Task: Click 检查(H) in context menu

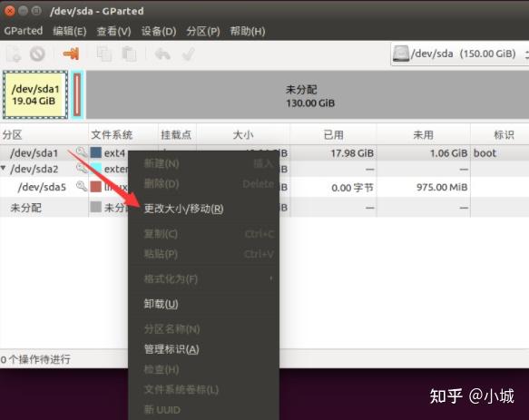Action: 204,369
